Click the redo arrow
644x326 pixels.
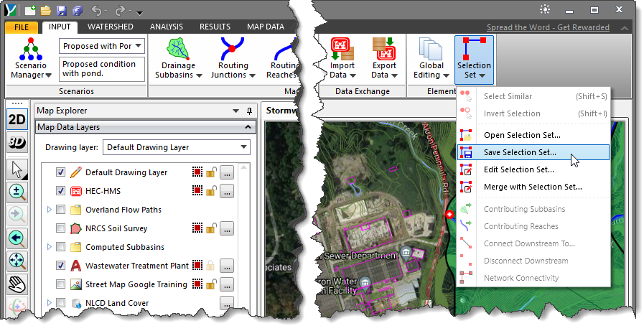click(x=121, y=10)
